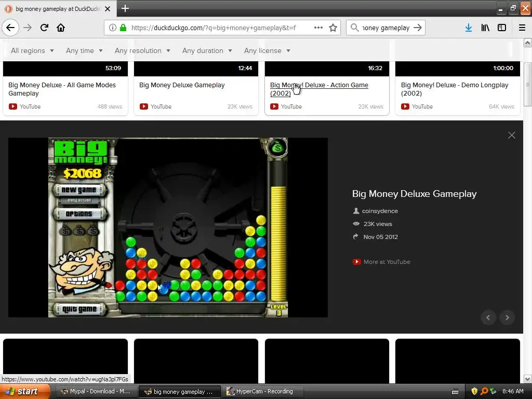Go to previous video with left chevron
Screen dimensions: 532x399
(x=488, y=317)
